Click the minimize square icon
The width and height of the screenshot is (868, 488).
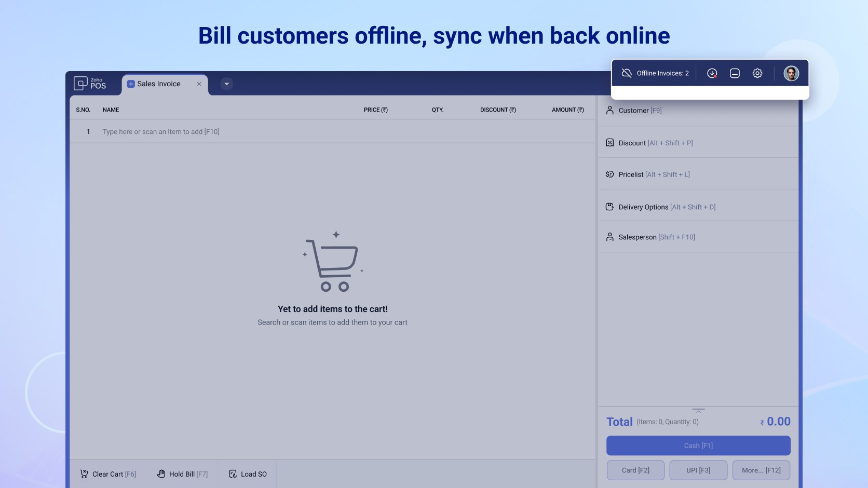click(x=735, y=73)
